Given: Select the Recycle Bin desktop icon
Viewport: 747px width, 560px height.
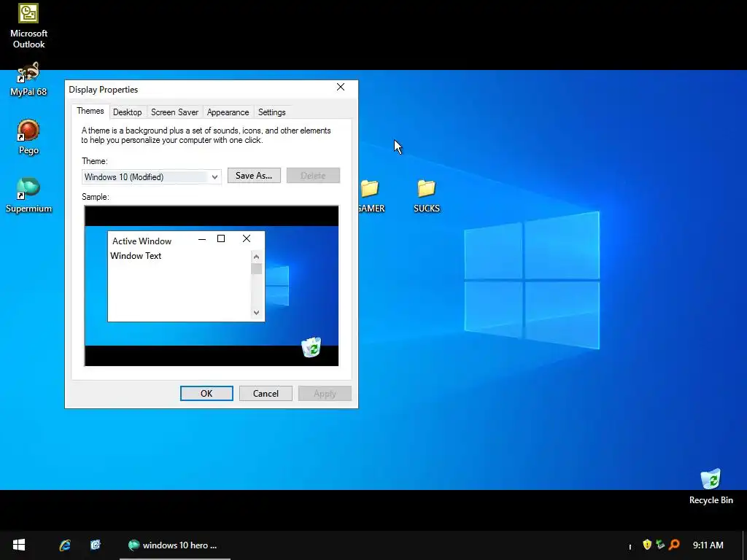Looking at the screenshot, I should (711, 486).
